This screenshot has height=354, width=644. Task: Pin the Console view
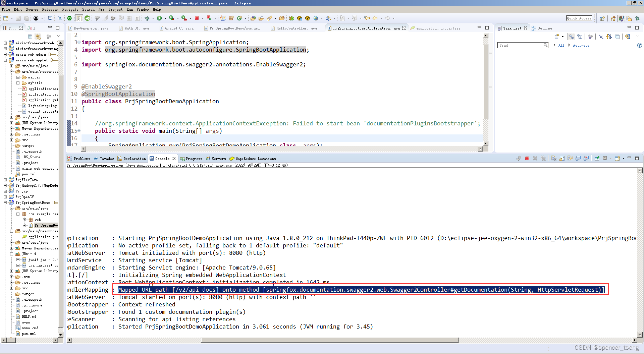click(597, 158)
